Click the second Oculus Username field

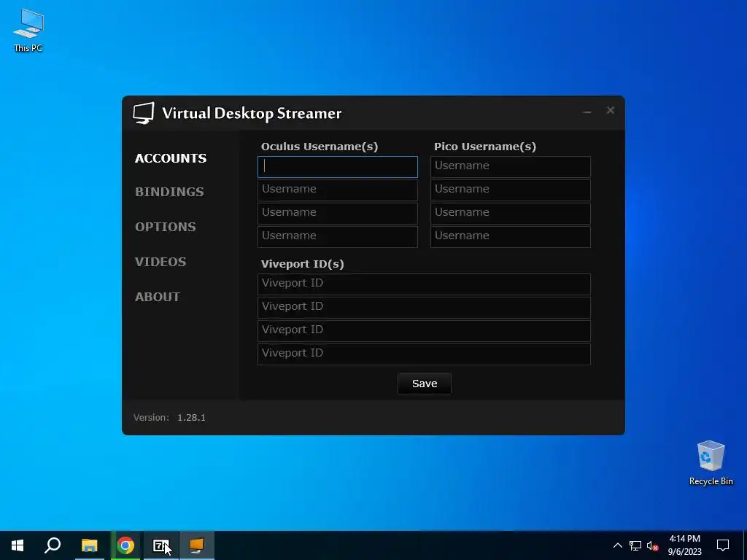point(338,190)
